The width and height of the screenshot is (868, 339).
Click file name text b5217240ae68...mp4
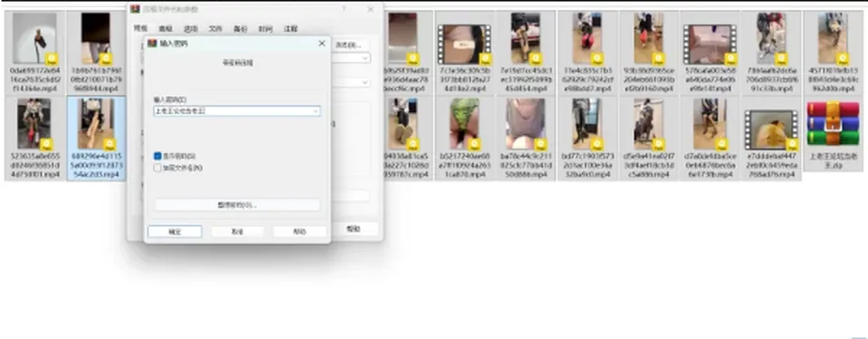[x=465, y=165]
